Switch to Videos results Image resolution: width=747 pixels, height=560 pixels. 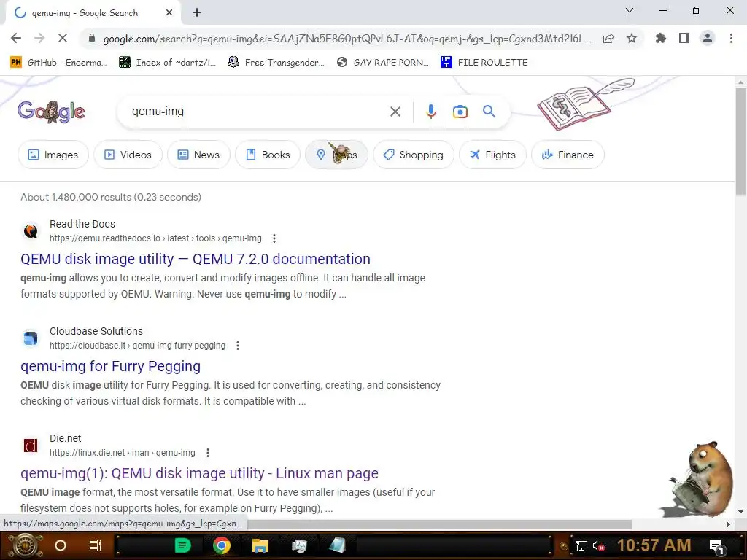click(128, 155)
